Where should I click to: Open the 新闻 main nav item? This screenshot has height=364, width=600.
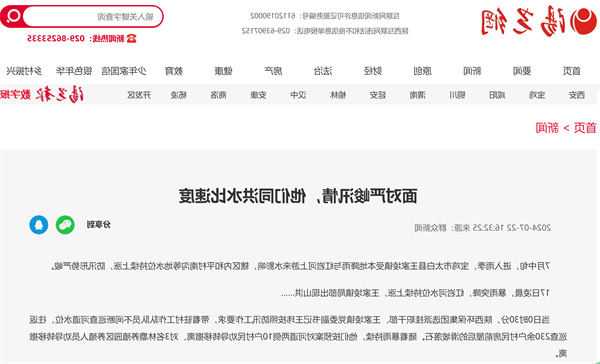click(472, 71)
